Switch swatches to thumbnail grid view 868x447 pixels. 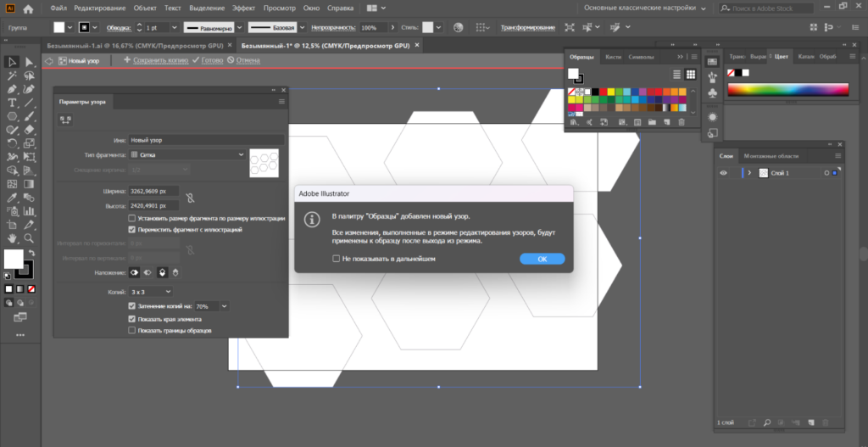tap(690, 75)
